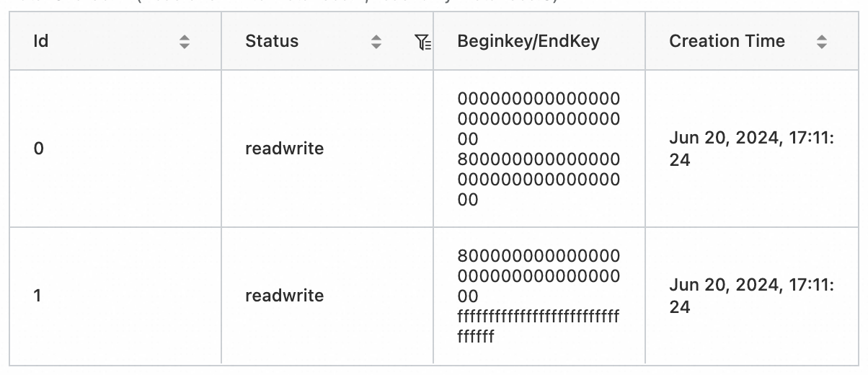Click readwrite status in row 0
The image size is (868, 375).
point(284,149)
